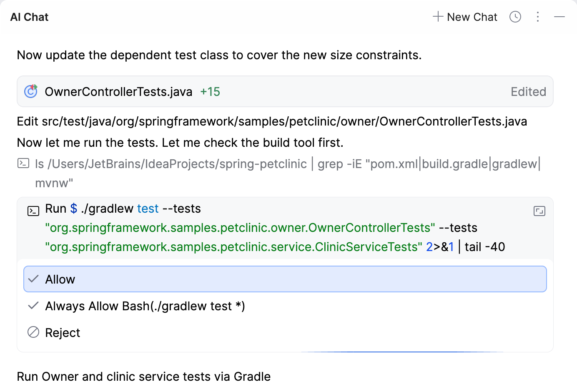
Task: Click the OwnerControllerTests.java file icon
Action: pyautogui.click(x=31, y=91)
